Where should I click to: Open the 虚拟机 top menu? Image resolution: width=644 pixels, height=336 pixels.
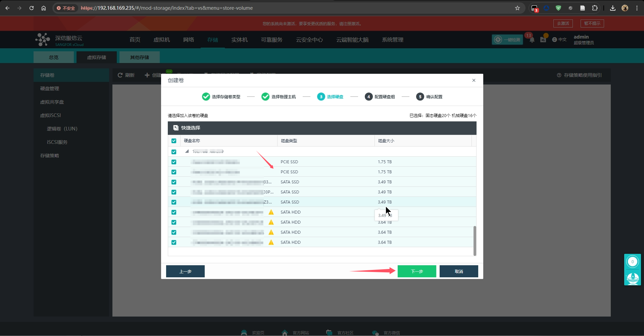click(161, 40)
